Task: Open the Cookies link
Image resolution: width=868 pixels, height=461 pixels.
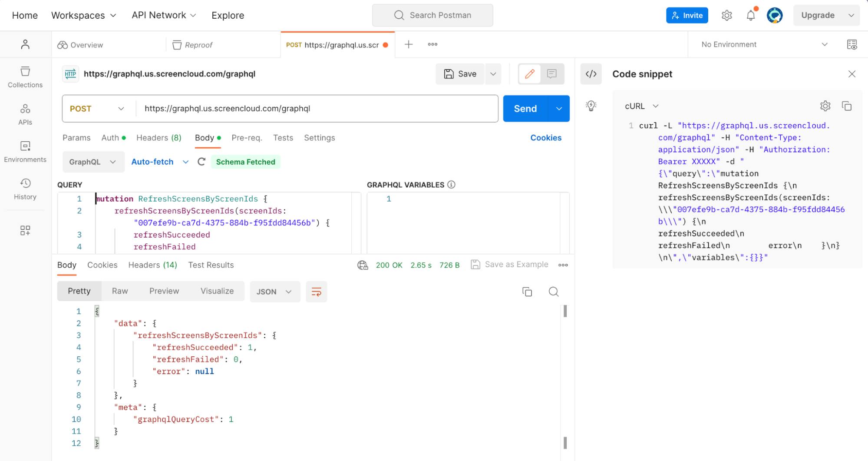Action: click(546, 138)
